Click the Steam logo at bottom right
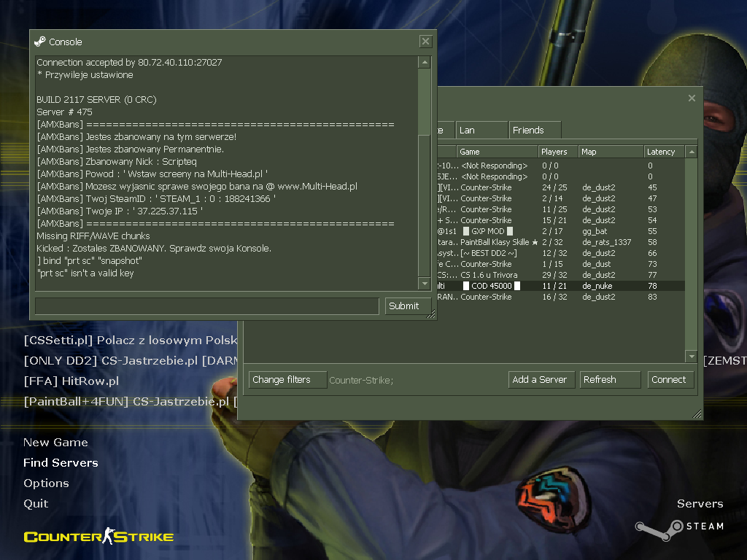This screenshot has height=560, width=747. tap(678, 526)
